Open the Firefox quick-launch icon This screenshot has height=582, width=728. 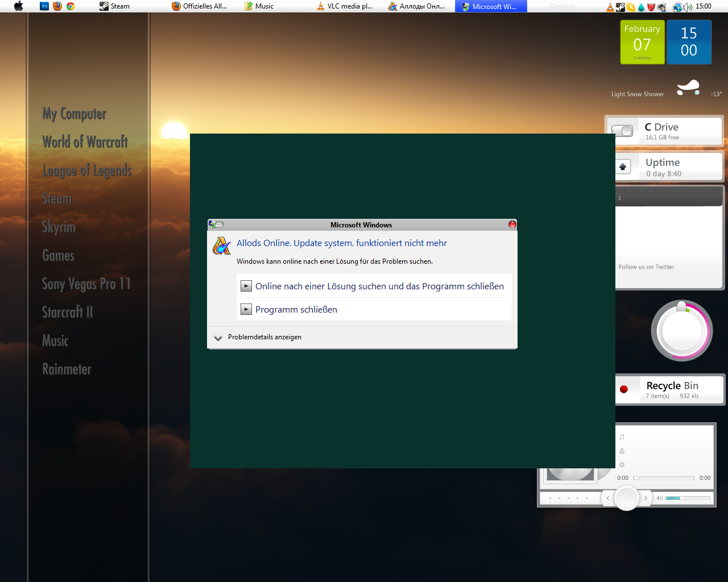pos(57,6)
